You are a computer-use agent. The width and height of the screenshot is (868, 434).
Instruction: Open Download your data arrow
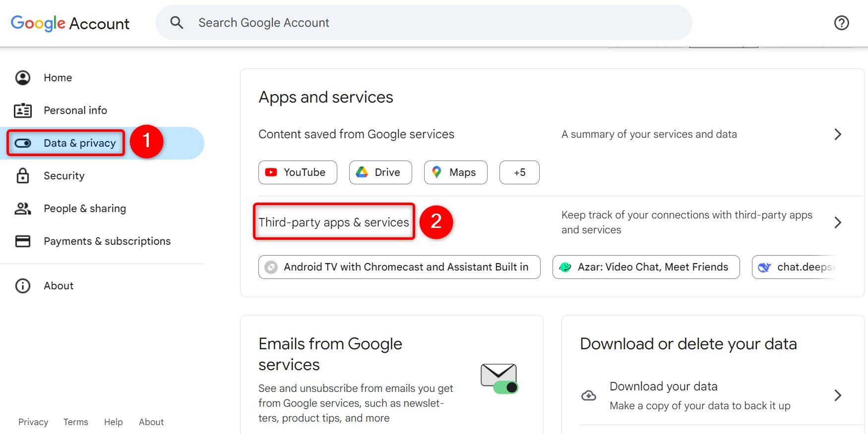tap(838, 395)
